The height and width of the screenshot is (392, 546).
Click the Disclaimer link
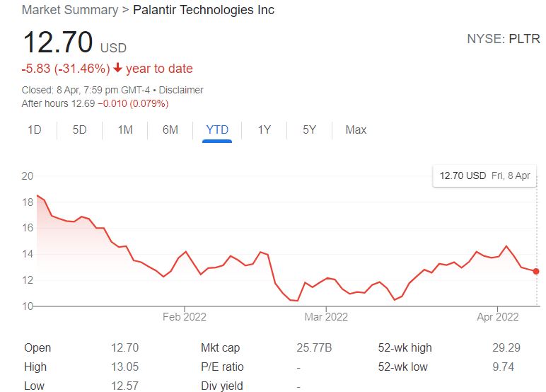pyautogui.click(x=181, y=90)
